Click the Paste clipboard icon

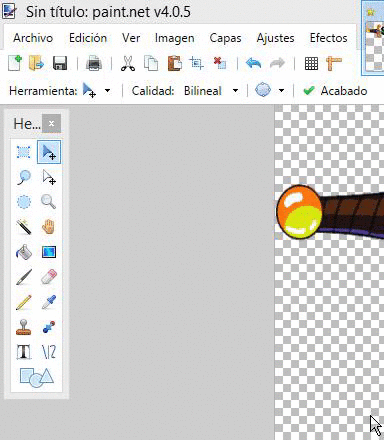tap(175, 63)
